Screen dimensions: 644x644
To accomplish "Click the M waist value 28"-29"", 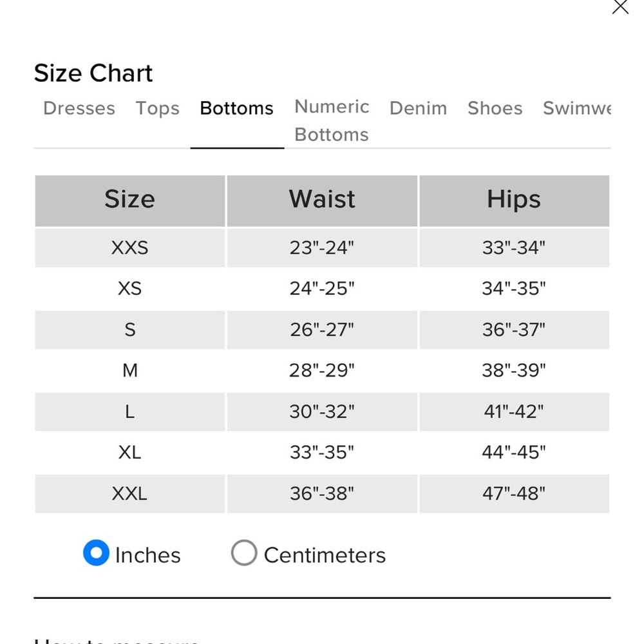I will pos(322,370).
